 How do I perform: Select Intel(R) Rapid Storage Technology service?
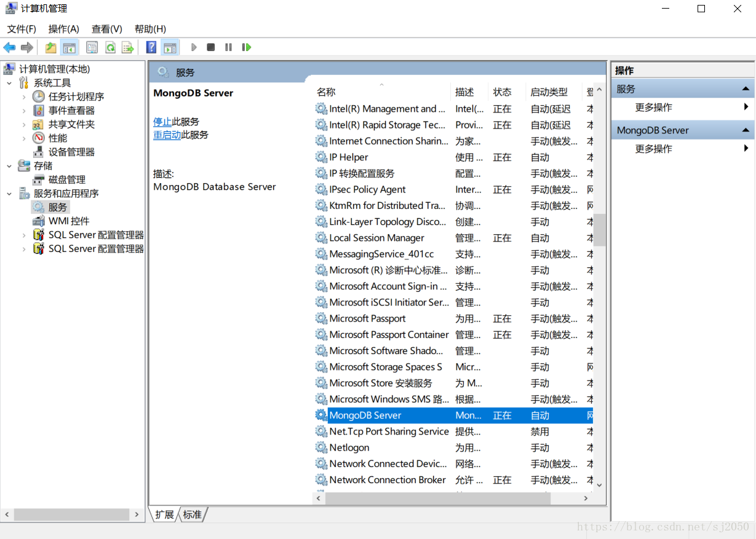[x=453, y=125]
